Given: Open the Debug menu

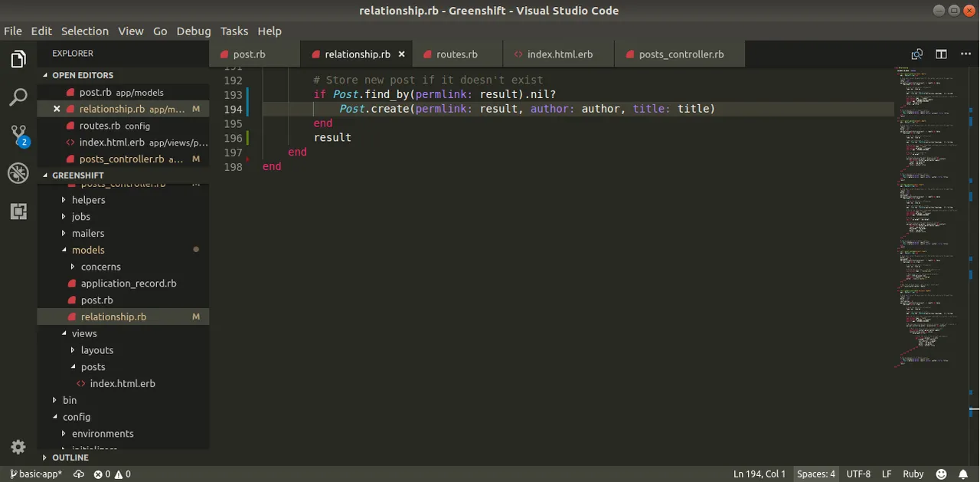Looking at the screenshot, I should click(x=194, y=31).
